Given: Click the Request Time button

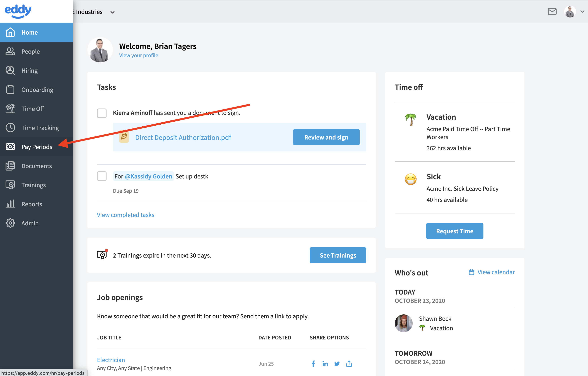Looking at the screenshot, I should pos(455,231).
